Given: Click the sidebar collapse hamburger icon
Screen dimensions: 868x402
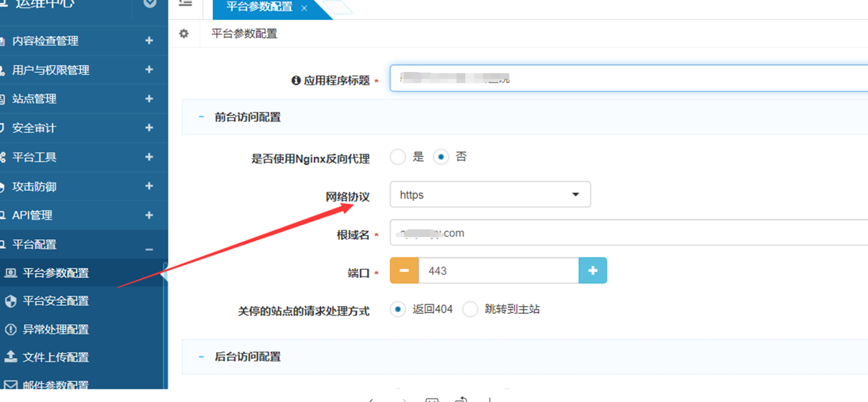Looking at the screenshot, I should point(186,3).
